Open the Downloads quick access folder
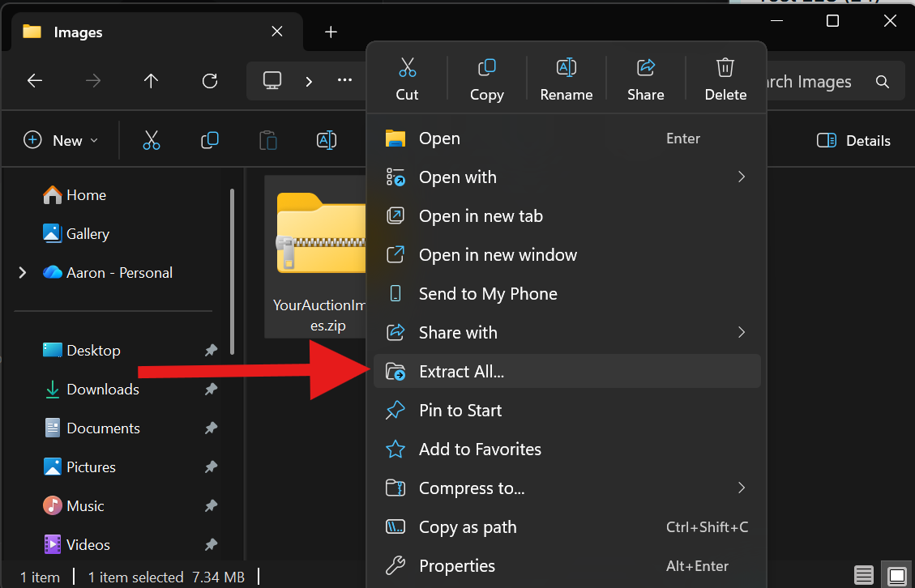Screen dimensions: 915x588 point(91,389)
